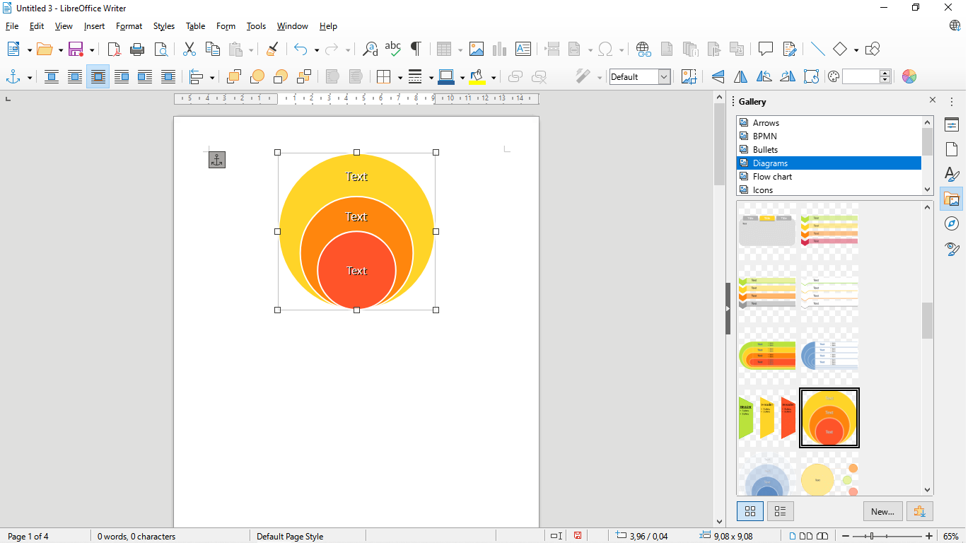Activate the free Rotate tool
The image size is (980, 543).
(x=811, y=76)
